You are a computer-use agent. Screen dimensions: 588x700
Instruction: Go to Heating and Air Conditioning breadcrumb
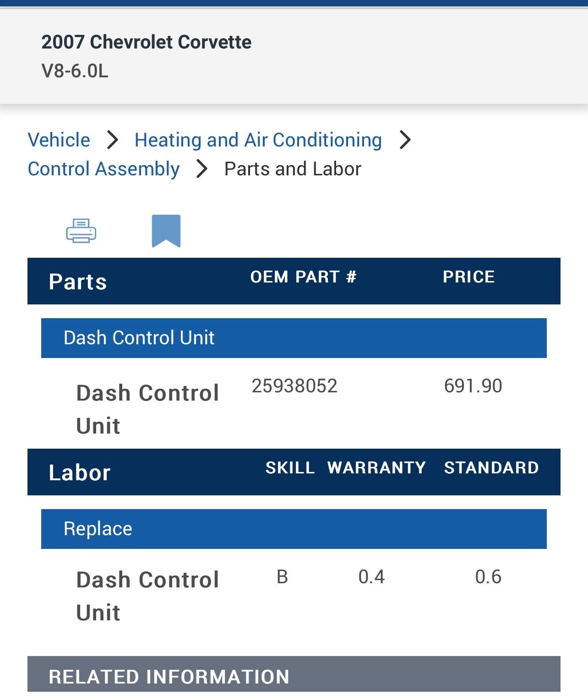click(258, 140)
